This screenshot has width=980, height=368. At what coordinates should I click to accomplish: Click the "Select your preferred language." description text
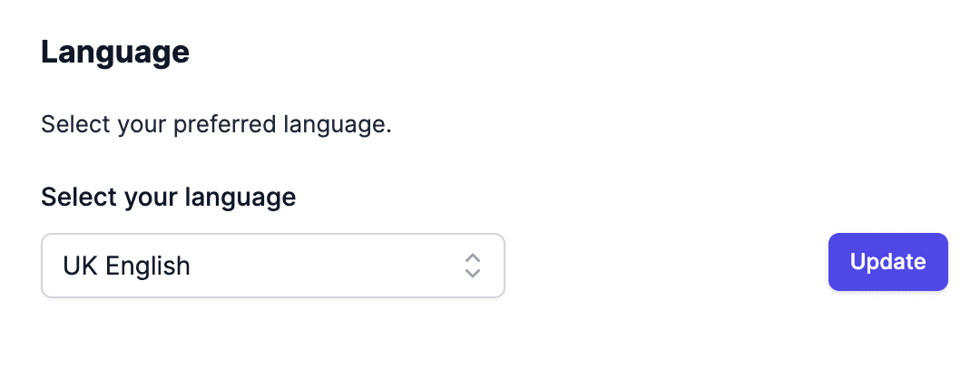pyautogui.click(x=216, y=124)
